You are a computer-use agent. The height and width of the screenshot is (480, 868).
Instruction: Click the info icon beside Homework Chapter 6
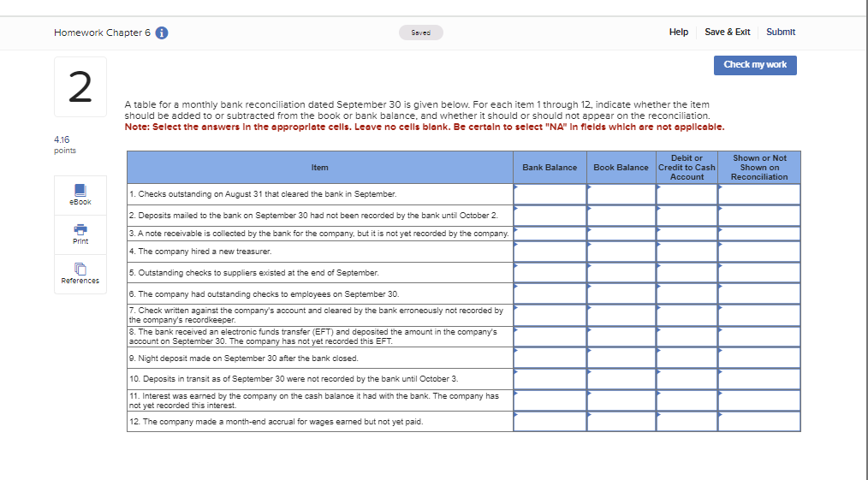[162, 33]
